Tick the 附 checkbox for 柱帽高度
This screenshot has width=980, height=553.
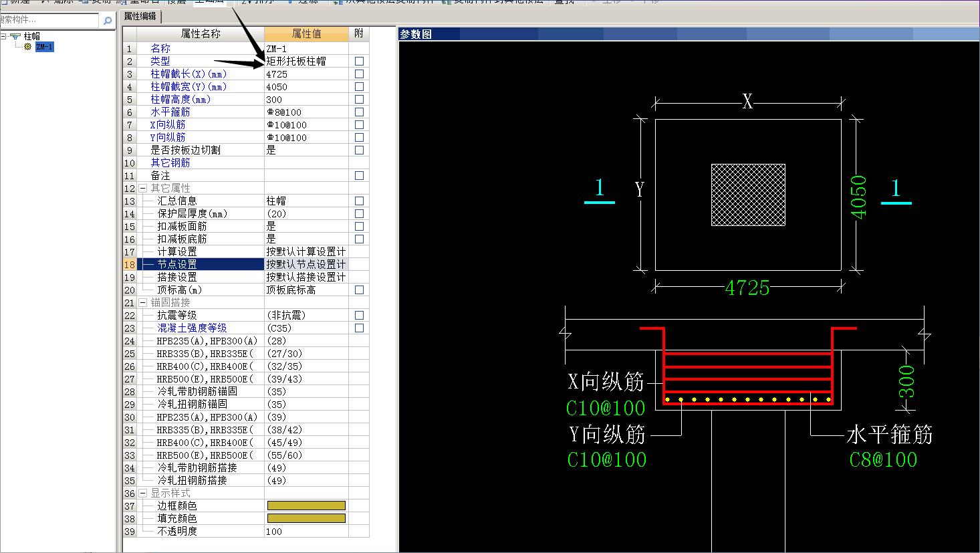click(359, 99)
